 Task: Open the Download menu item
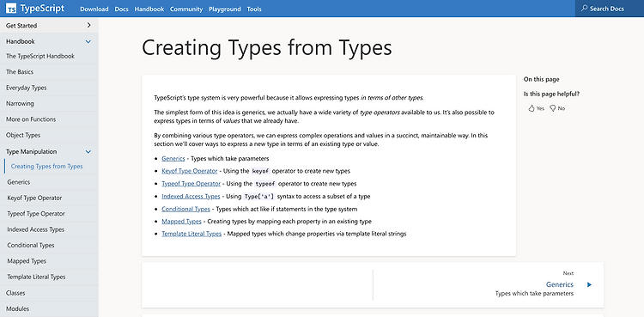tap(94, 9)
